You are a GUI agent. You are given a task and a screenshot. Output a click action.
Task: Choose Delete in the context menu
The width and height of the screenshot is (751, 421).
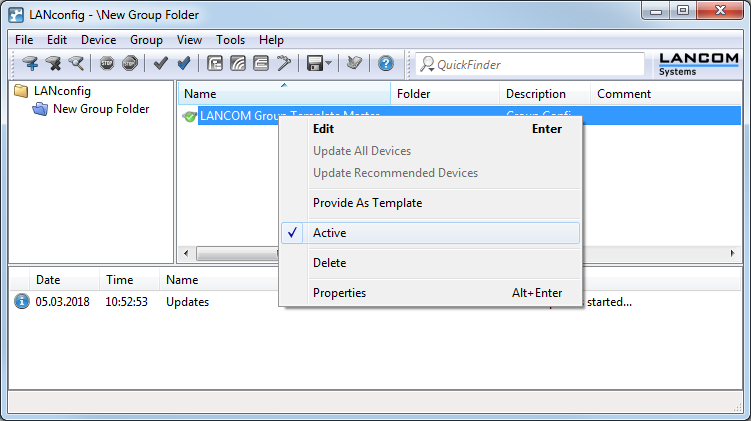click(x=330, y=263)
